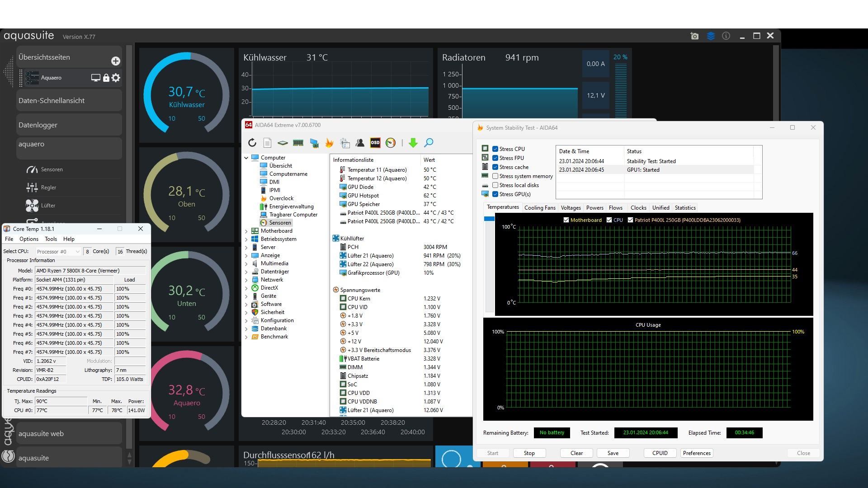Expand the Server tree node
The height and width of the screenshot is (488, 868).
click(246, 247)
